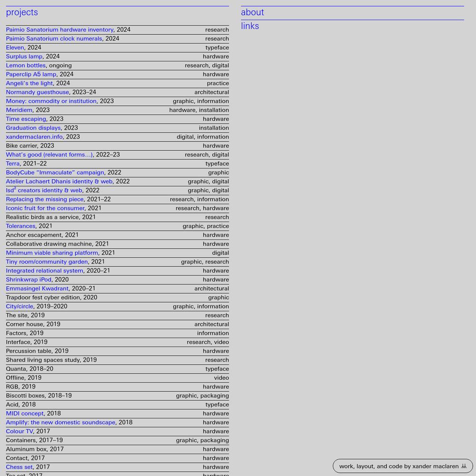Open the Surplus lamp project
The width and height of the screenshot is (476, 476).
click(24, 57)
